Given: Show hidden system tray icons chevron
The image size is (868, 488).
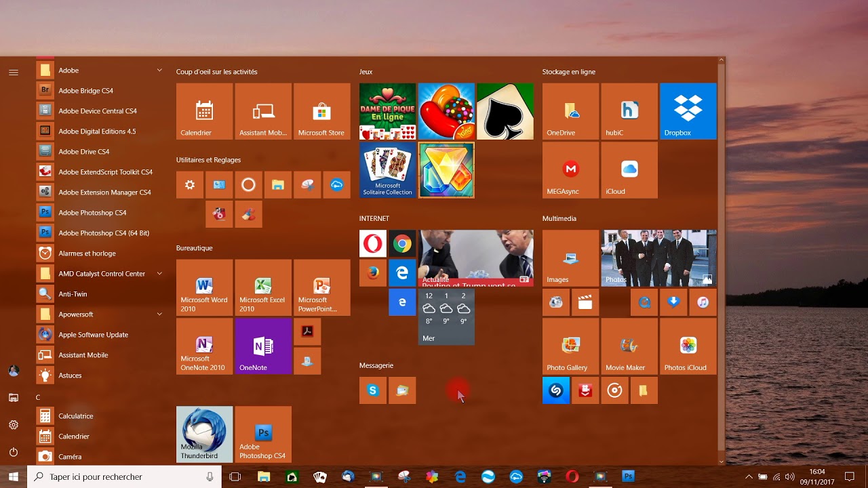Looking at the screenshot, I should pyautogui.click(x=749, y=477).
